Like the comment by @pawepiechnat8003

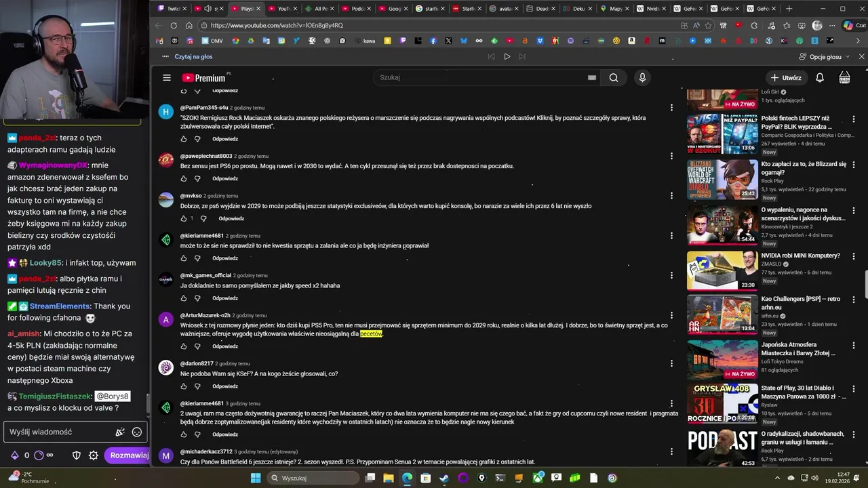[x=183, y=179]
